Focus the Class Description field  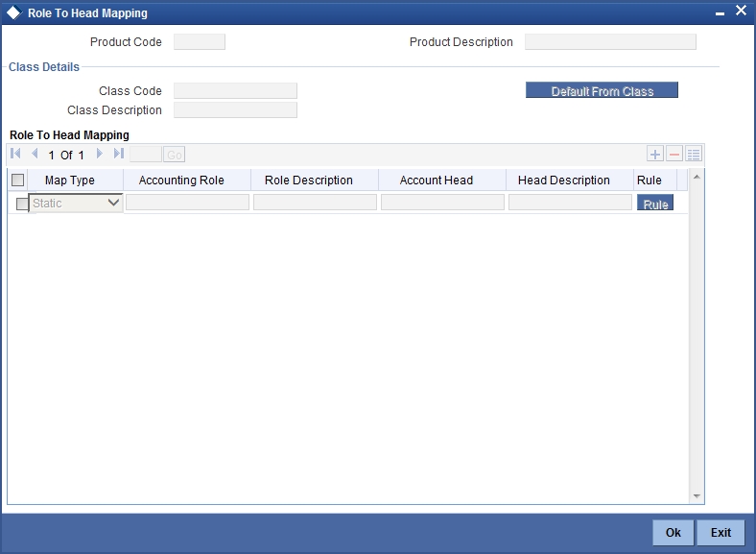tap(235, 110)
